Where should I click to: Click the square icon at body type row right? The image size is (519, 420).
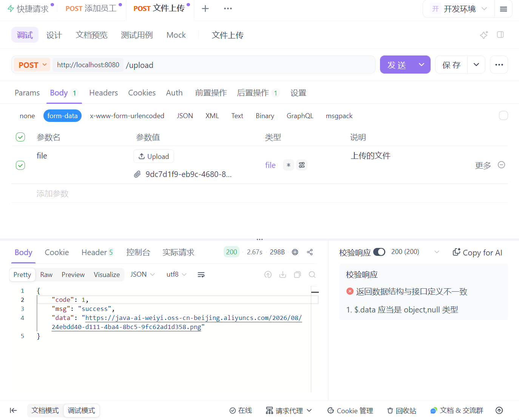click(504, 115)
